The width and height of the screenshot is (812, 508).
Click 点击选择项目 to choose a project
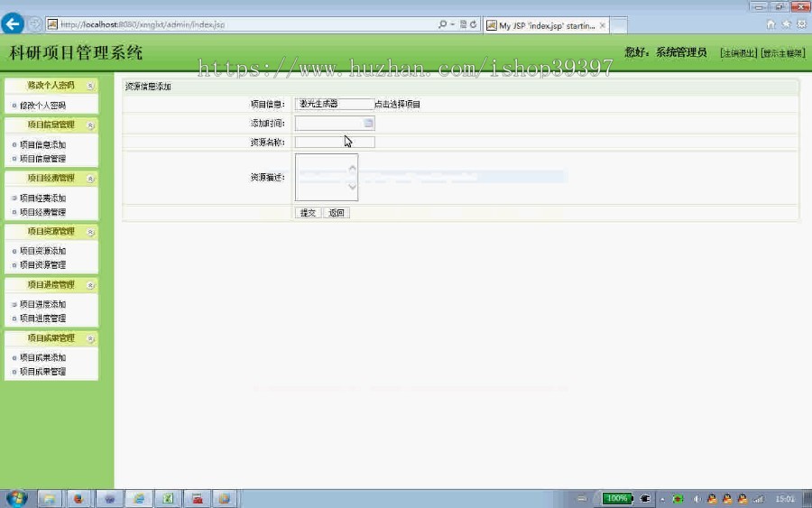(x=397, y=104)
